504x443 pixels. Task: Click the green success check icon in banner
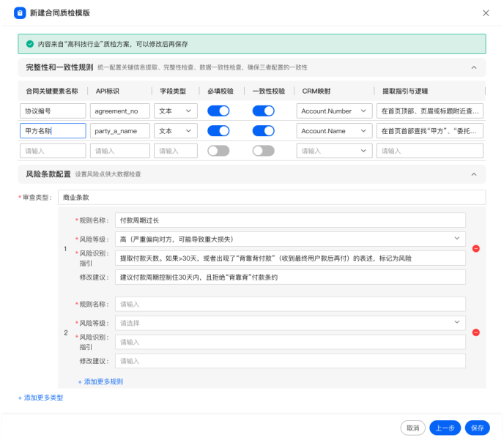[30, 44]
